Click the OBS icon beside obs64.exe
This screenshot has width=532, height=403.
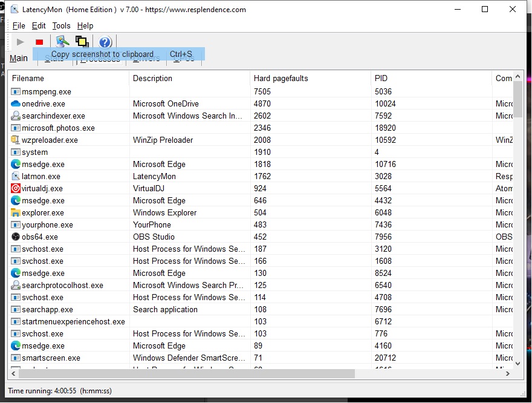point(16,237)
